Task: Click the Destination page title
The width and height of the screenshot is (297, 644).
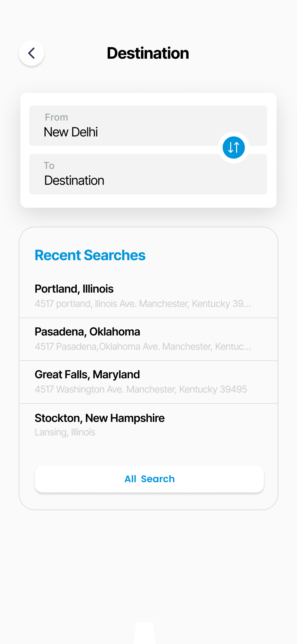Action: [x=148, y=53]
